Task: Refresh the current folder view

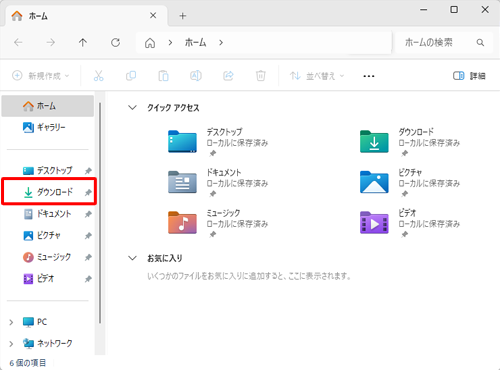Action: point(115,42)
